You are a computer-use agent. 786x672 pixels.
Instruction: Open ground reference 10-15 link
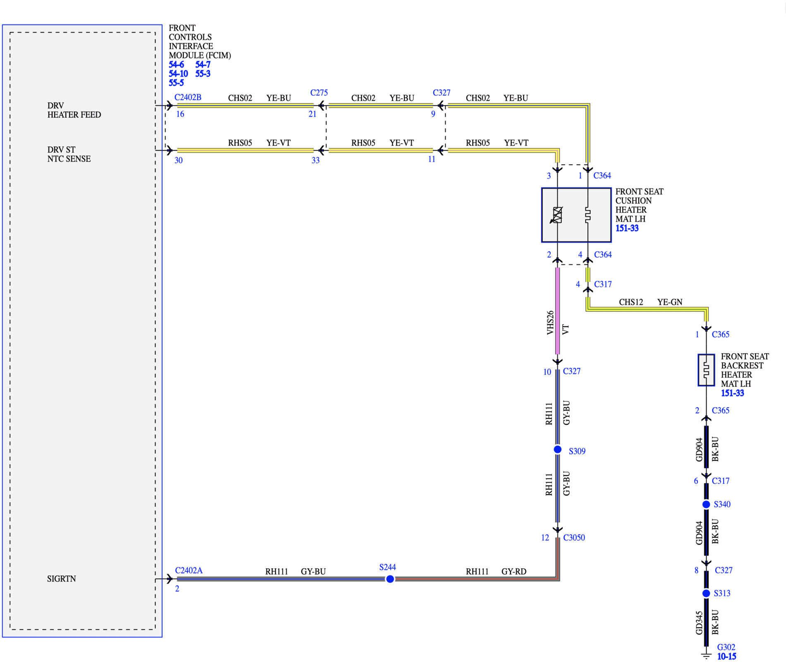pyautogui.click(x=726, y=657)
